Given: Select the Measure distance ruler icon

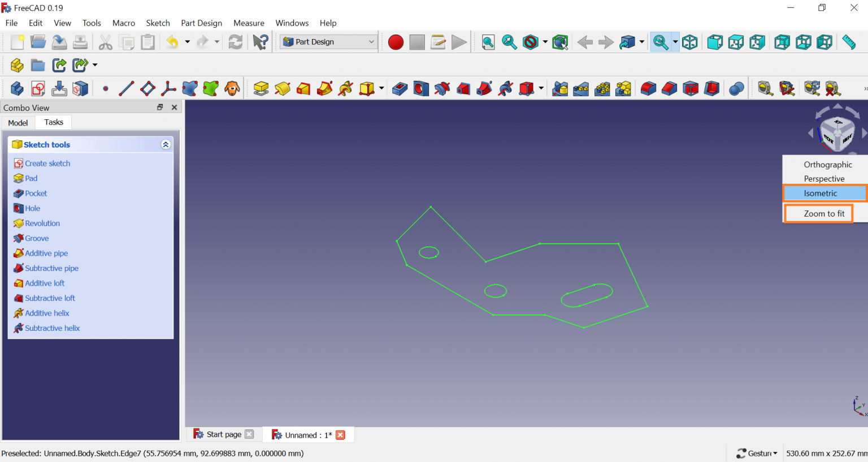Looking at the screenshot, I should [849, 42].
